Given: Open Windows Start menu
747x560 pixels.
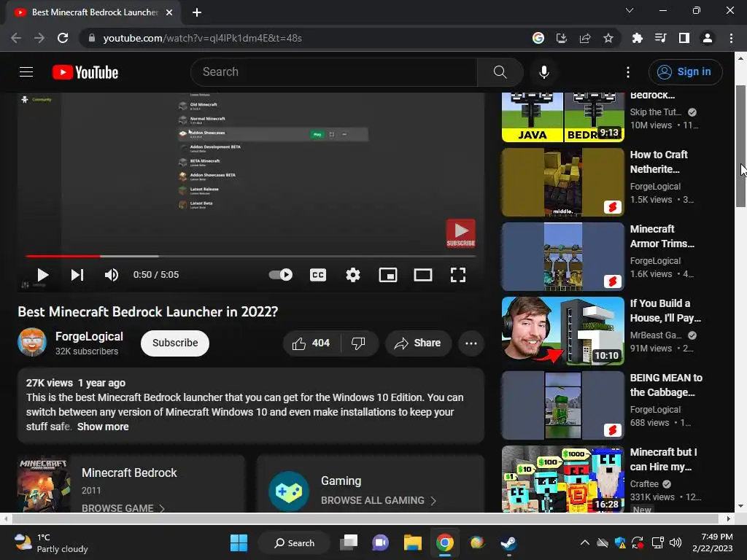Looking at the screenshot, I should 239,542.
